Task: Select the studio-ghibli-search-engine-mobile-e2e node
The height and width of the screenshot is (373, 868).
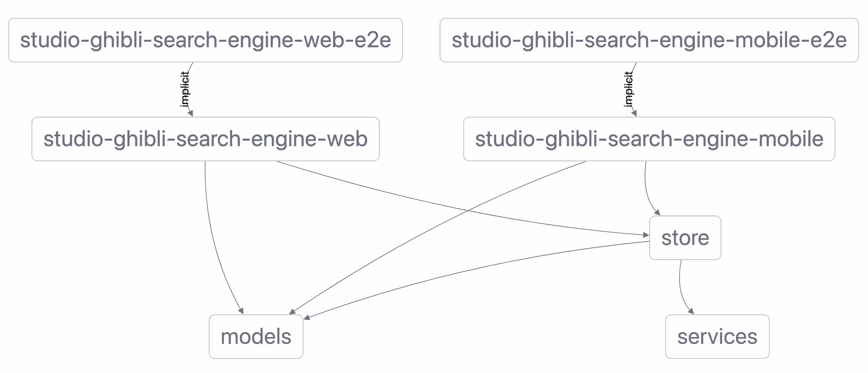Action: [649, 40]
